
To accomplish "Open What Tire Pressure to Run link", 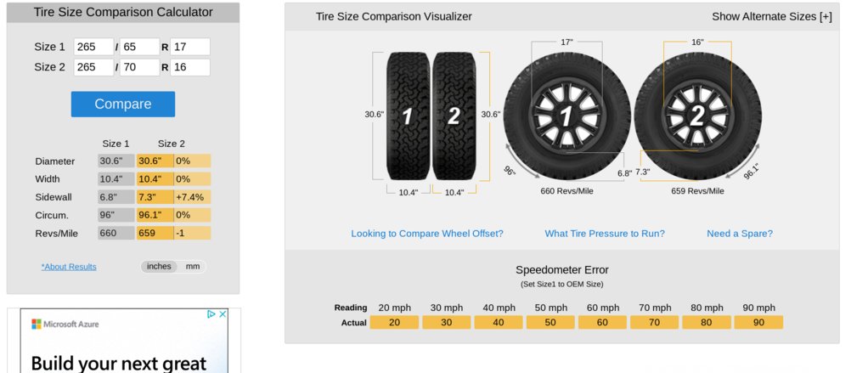I will coord(605,234).
